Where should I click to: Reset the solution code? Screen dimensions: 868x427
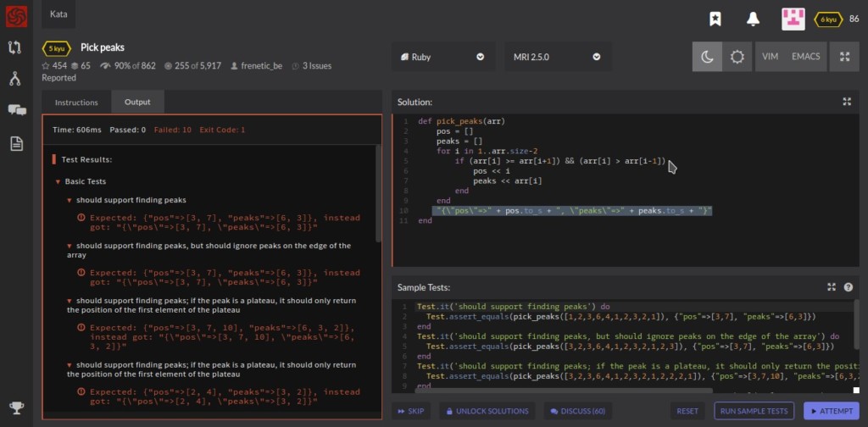tap(687, 411)
